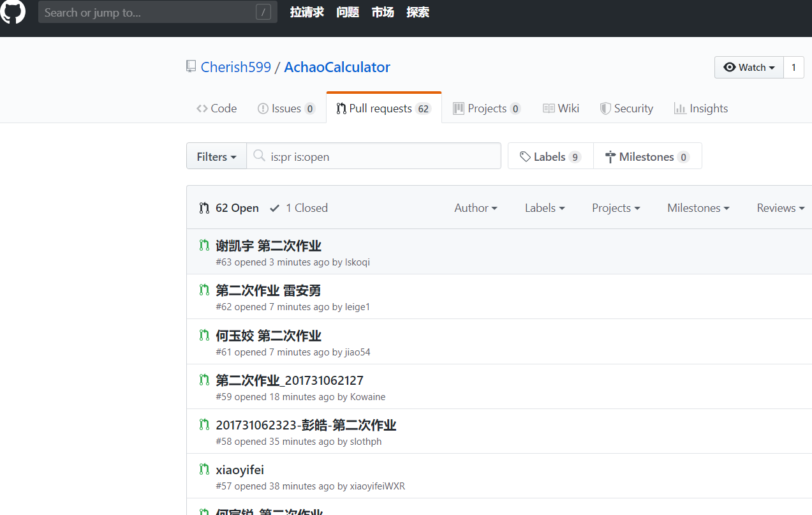The height and width of the screenshot is (515, 812).
Task: Click the PR icon for xiaoyifei
Action: (204, 469)
